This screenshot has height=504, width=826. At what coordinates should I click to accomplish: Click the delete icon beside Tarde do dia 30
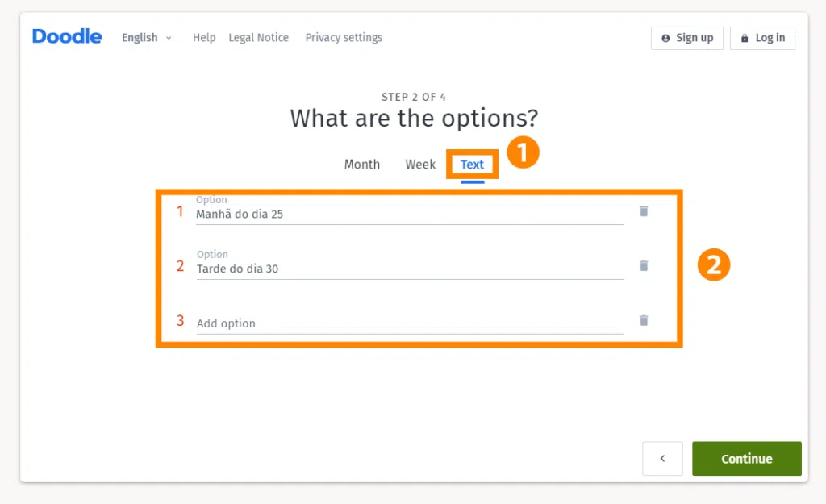pyautogui.click(x=643, y=265)
